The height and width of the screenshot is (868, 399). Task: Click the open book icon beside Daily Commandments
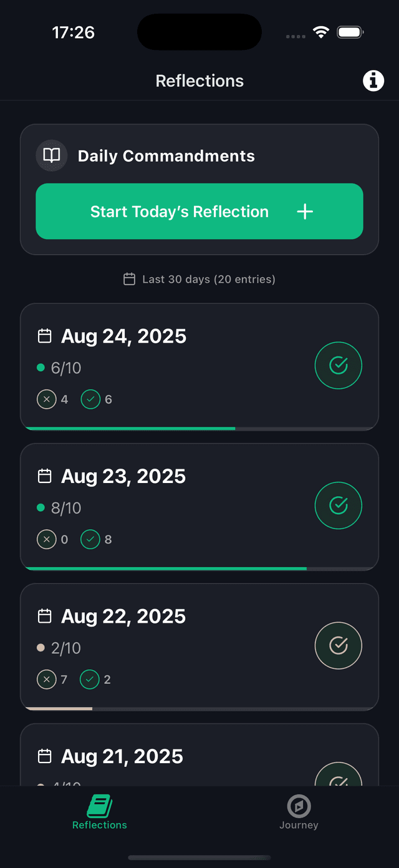coord(51,155)
